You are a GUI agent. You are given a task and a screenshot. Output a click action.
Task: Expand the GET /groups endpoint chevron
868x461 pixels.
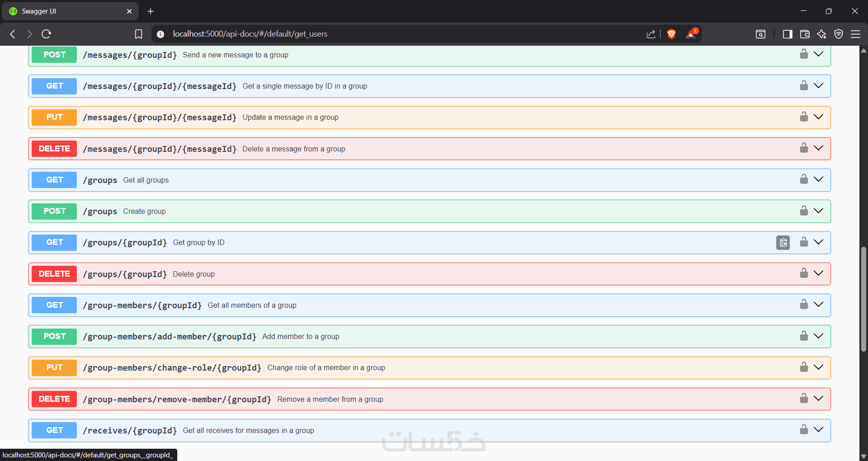point(818,179)
